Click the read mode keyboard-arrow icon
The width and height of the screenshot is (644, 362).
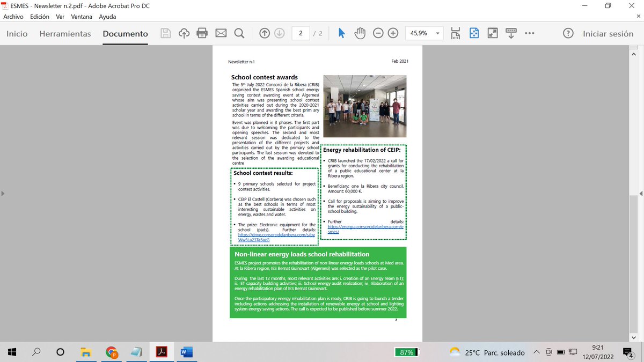click(510, 33)
